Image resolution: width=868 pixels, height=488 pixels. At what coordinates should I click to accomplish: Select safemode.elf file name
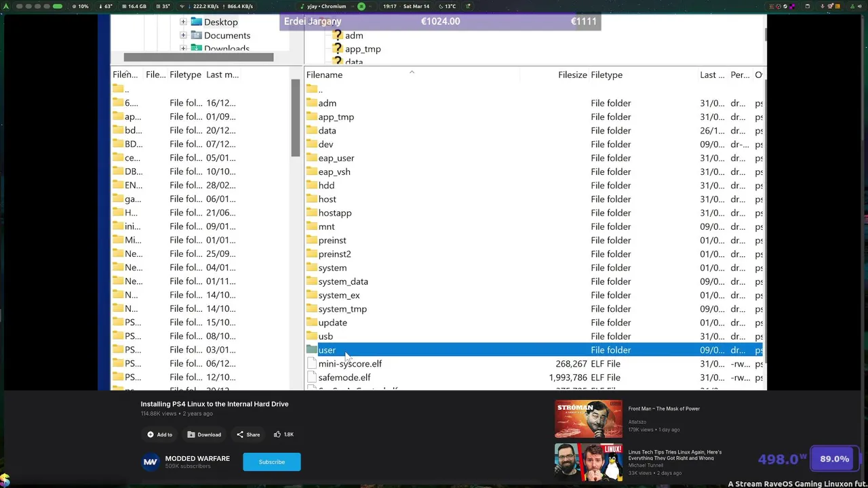click(344, 378)
